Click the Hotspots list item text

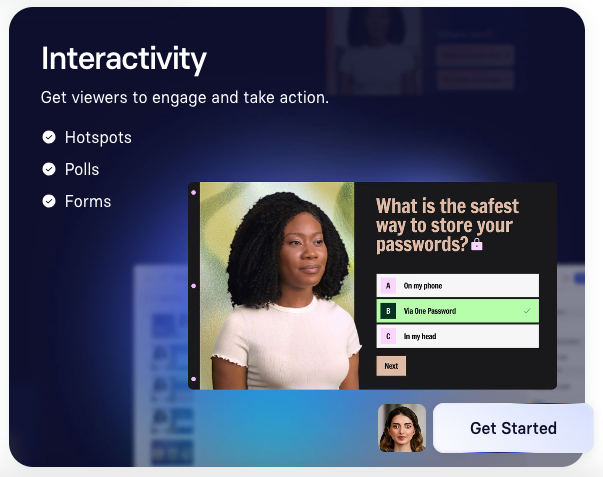[x=98, y=137]
